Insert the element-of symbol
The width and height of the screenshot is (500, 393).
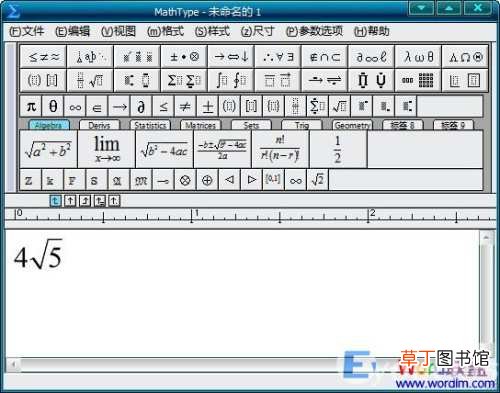[97, 107]
